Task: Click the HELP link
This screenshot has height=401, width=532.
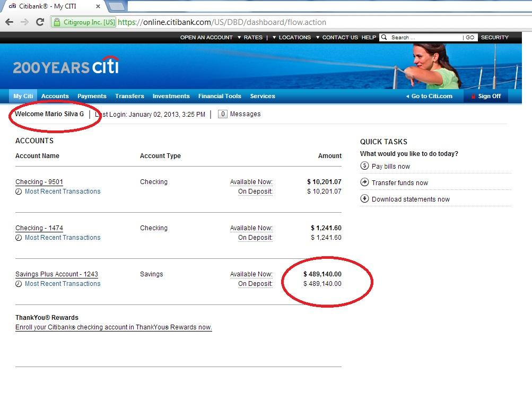Action: click(369, 37)
